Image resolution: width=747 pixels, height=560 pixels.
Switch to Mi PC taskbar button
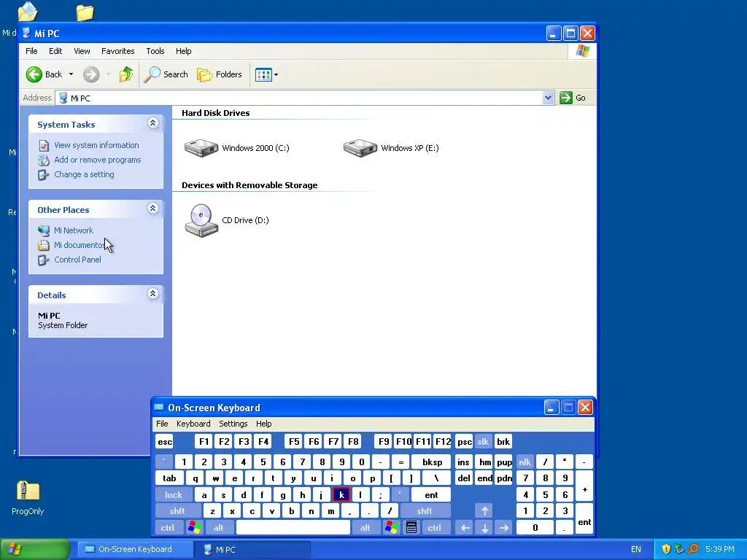[x=252, y=549]
